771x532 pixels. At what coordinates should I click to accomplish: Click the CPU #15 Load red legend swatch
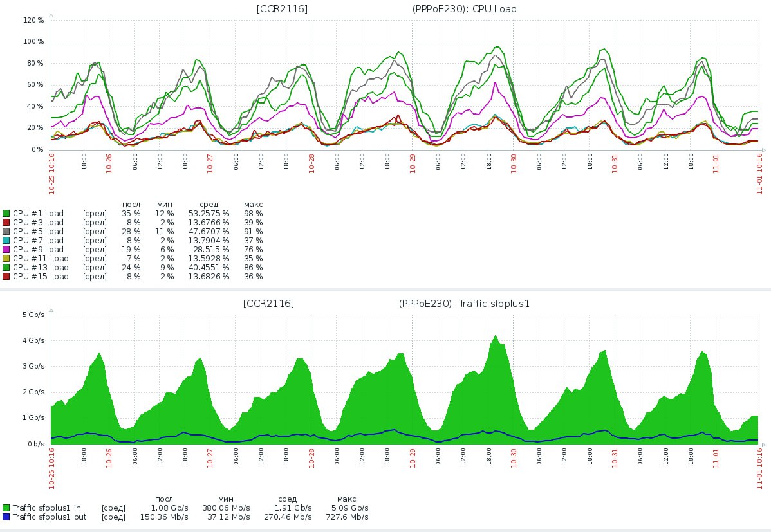pyautogui.click(x=6, y=277)
